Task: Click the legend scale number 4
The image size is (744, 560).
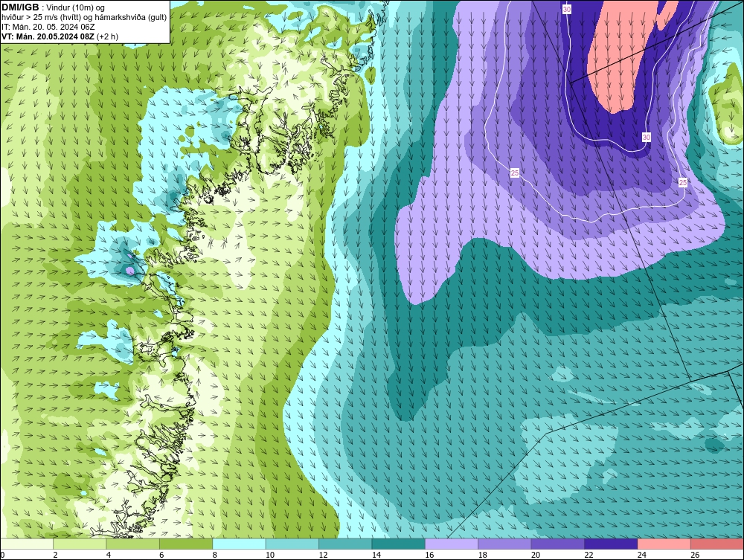Action: point(109,555)
